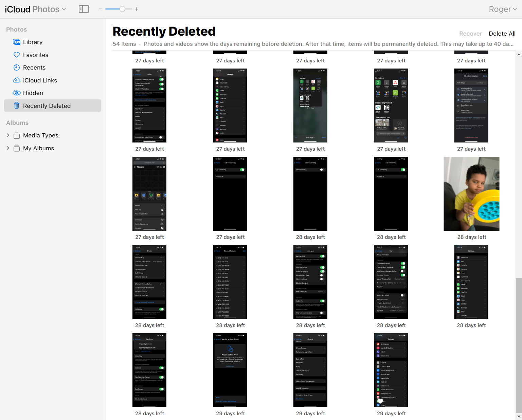Click the Delete All button
The width and height of the screenshot is (522, 420).
(x=502, y=34)
